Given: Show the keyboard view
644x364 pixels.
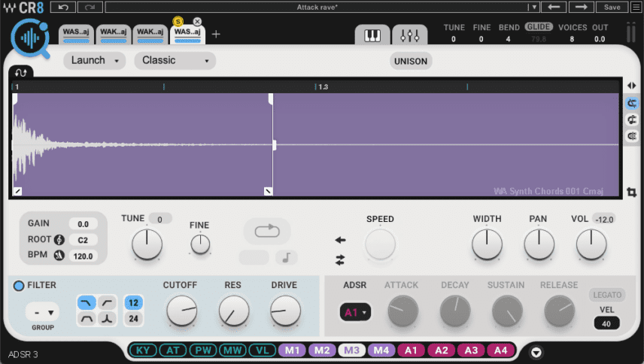Looking at the screenshot, I should (372, 35).
